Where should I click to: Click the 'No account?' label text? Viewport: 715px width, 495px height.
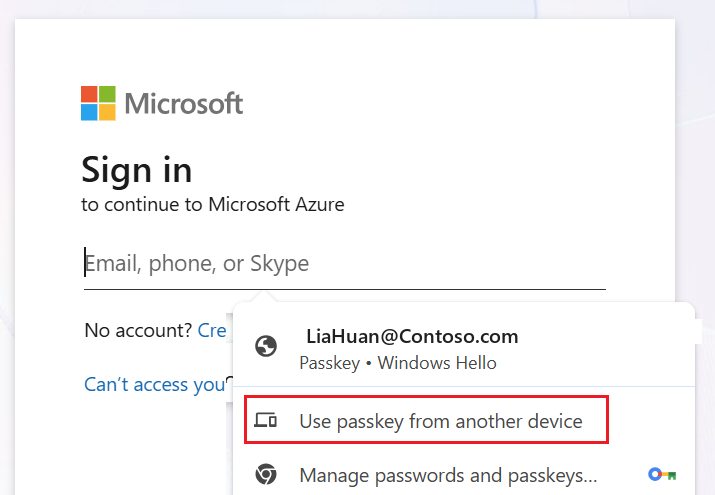(138, 330)
